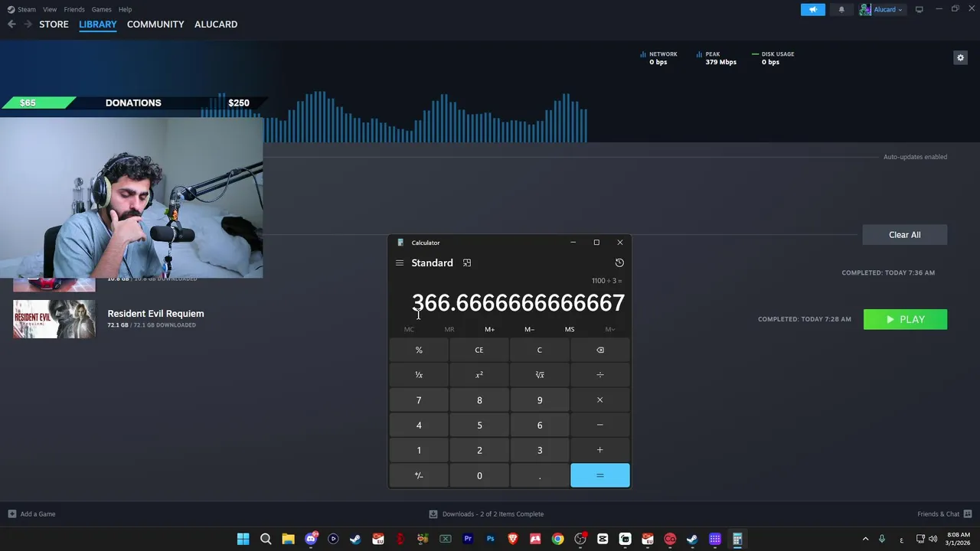Open File Explorer from taskbar
This screenshot has width=980, height=551.
288,540
